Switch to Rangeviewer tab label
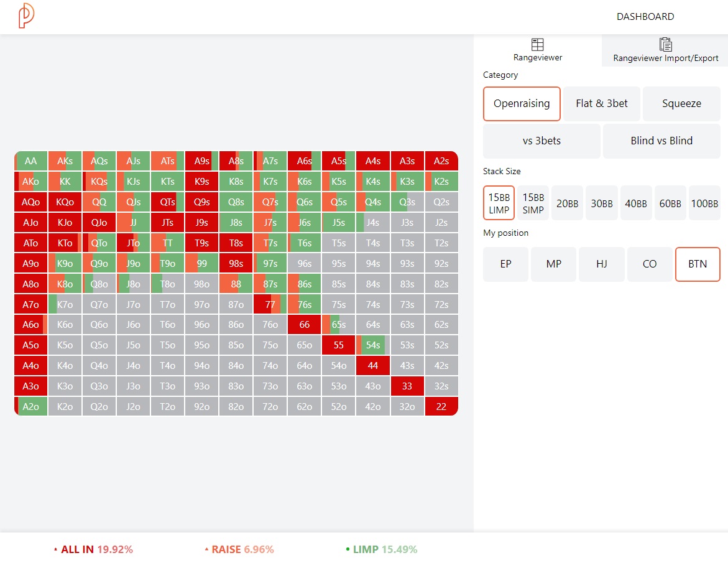The image size is (728, 563). pyautogui.click(x=537, y=58)
